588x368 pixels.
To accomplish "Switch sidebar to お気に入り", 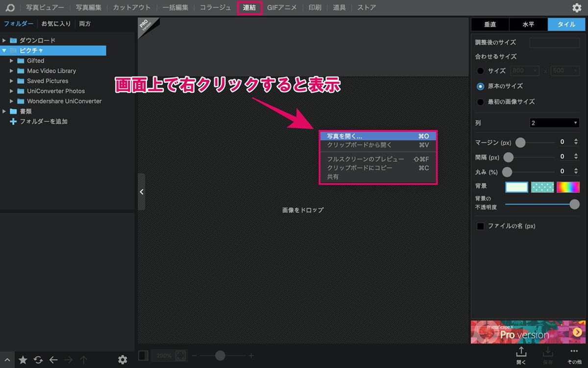I will coord(56,24).
